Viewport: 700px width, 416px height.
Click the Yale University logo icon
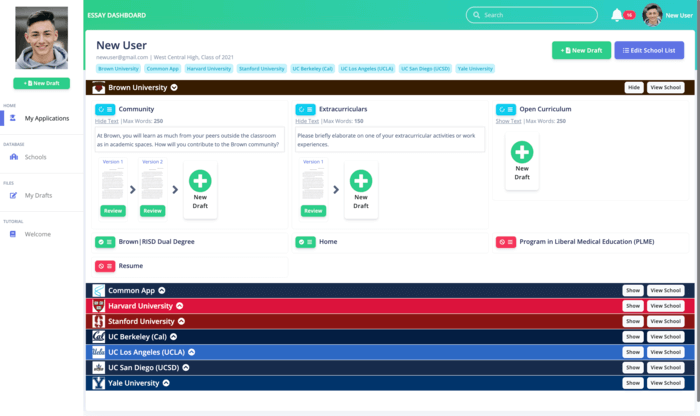coord(99,383)
